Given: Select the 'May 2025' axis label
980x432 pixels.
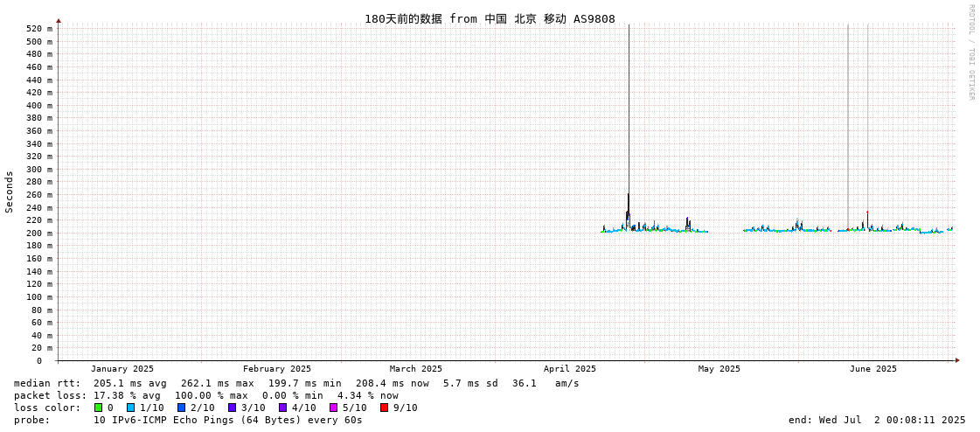Looking at the screenshot, I should (x=719, y=369).
